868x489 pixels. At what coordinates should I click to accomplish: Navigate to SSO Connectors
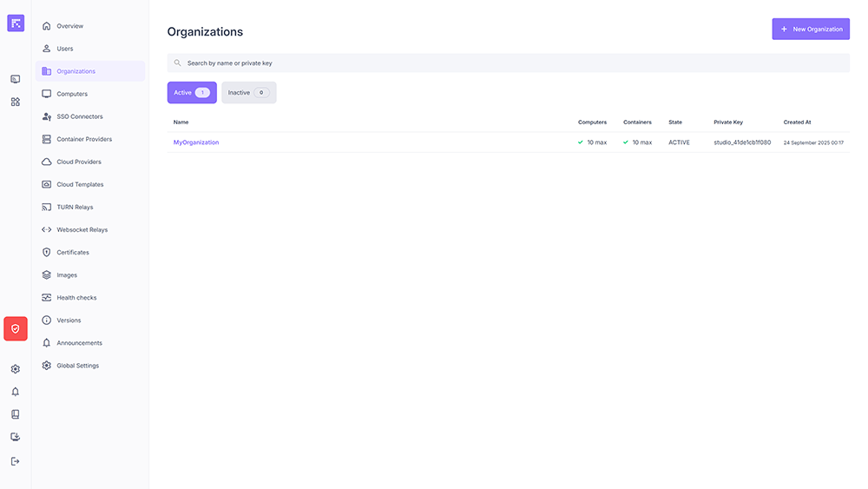[x=79, y=116]
